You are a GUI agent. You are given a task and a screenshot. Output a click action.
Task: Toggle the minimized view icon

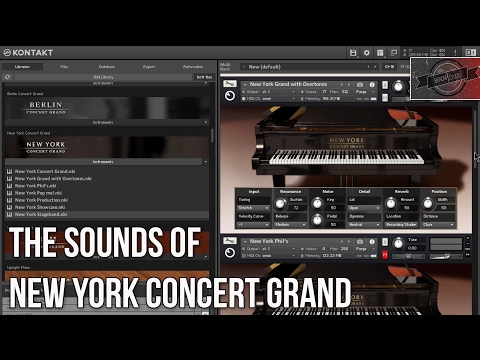coord(394,53)
